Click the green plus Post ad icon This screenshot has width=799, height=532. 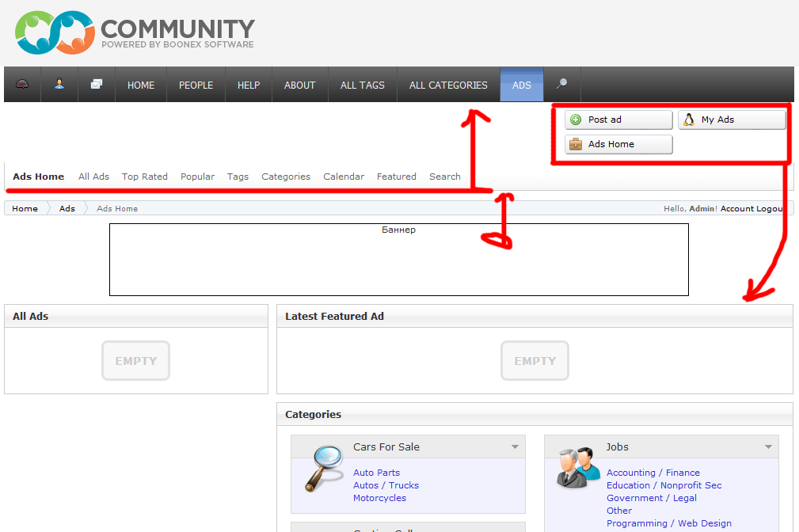(x=576, y=120)
